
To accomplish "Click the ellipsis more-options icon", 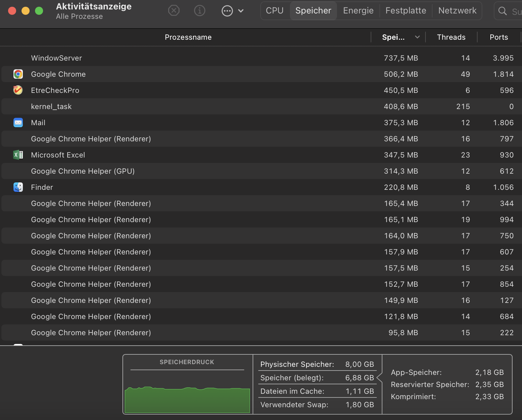I will pyautogui.click(x=227, y=11).
